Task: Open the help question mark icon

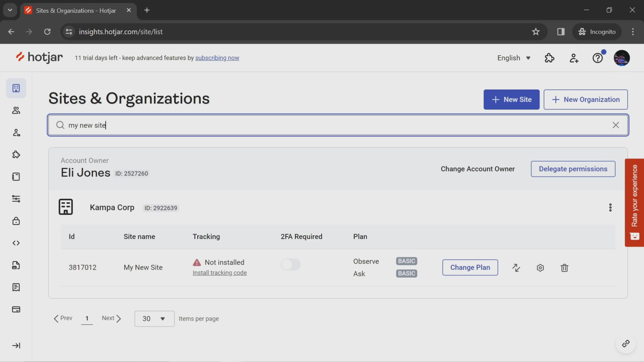Action: coord(598,58)
